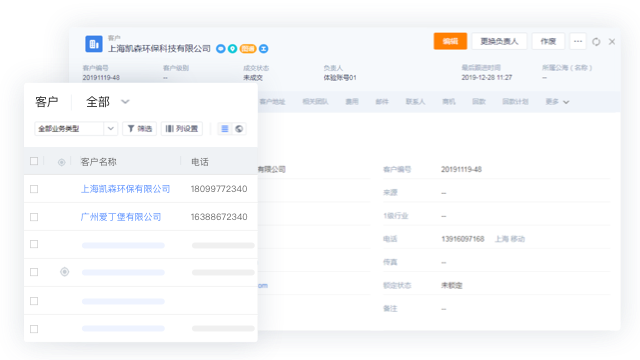Click the 体验账号01 owner value

pyautogui.click(x=340, y=78)
